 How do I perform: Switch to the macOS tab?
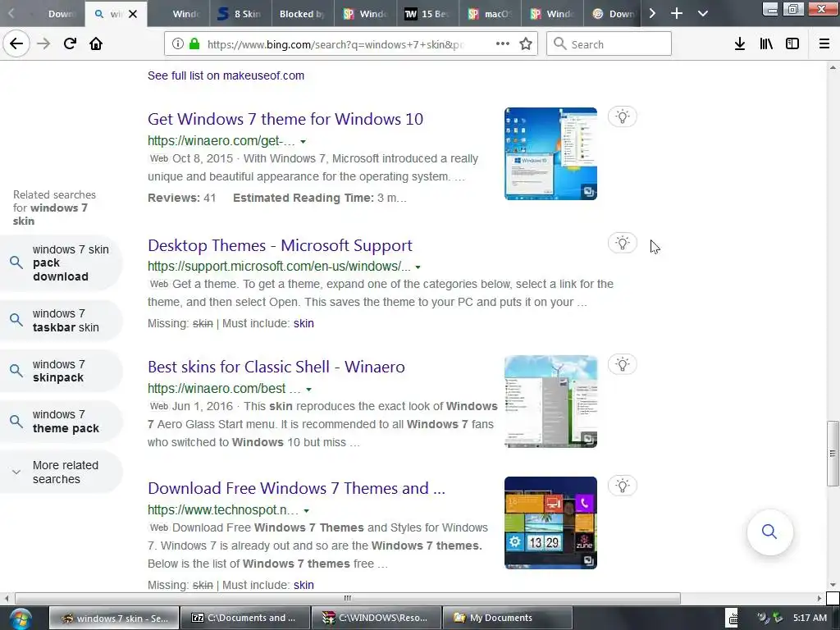click(x=490, y=14)
